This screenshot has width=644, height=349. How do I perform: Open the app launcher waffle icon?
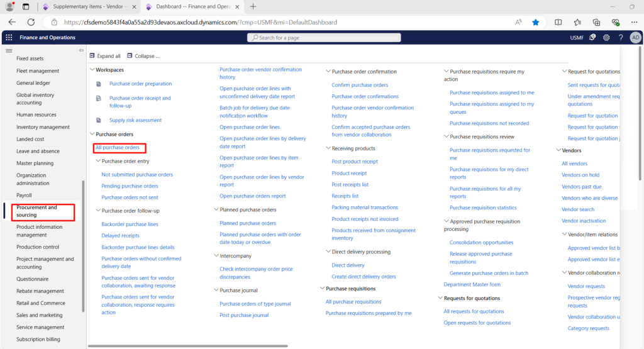(9, 37)
